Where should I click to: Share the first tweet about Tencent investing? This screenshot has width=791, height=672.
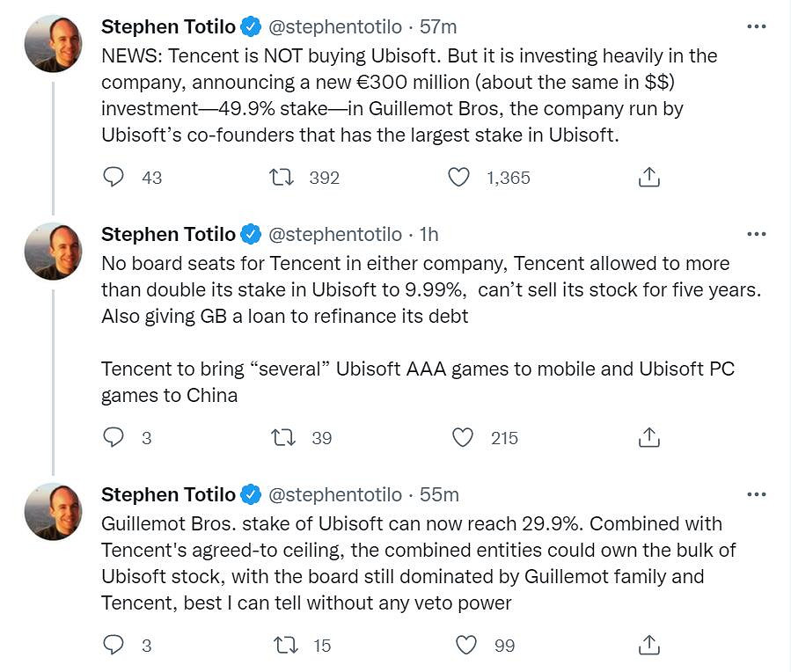pos(648,177)
